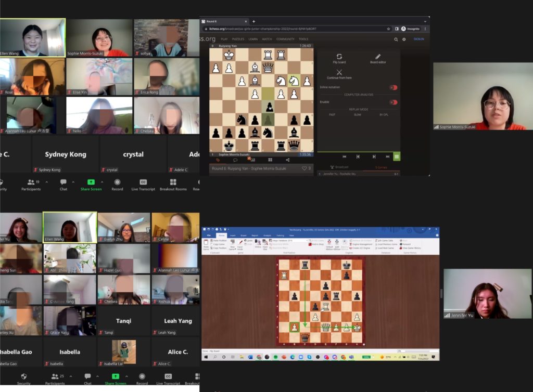Click the Flip board icon in lichess
The height and width of the screenshot is (392, 533).
tap(339, 56)
